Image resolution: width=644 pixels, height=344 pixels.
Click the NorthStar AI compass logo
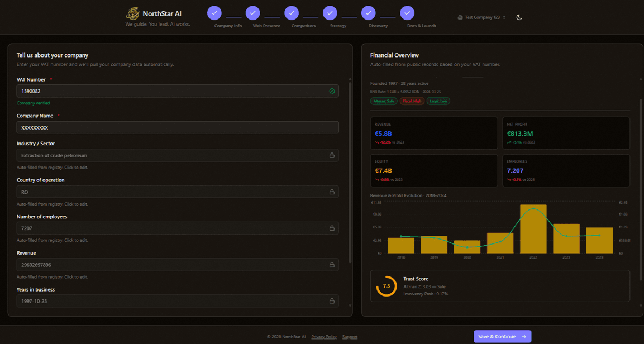pos(132,13)
